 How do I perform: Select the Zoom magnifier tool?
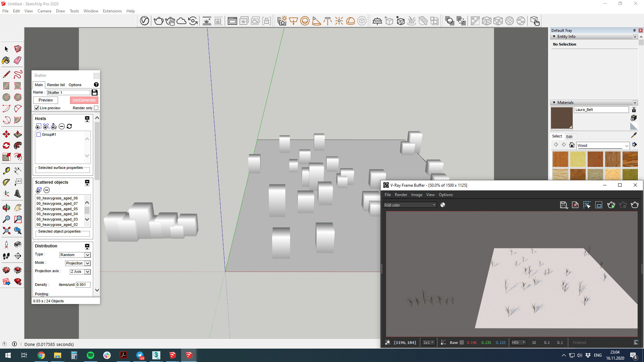(x=6, y=219)
